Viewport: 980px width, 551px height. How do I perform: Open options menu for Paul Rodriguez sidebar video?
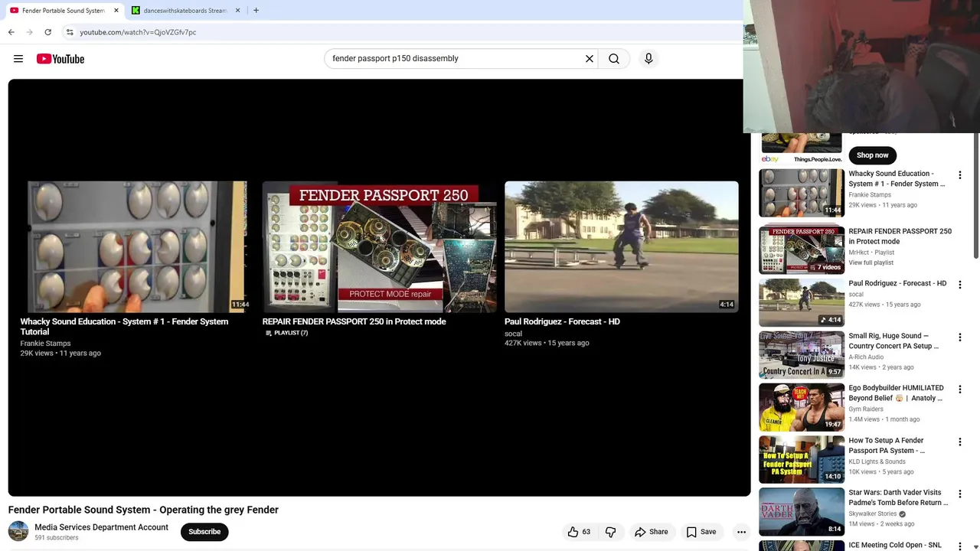pyautogui.click(x=959, y=285)
